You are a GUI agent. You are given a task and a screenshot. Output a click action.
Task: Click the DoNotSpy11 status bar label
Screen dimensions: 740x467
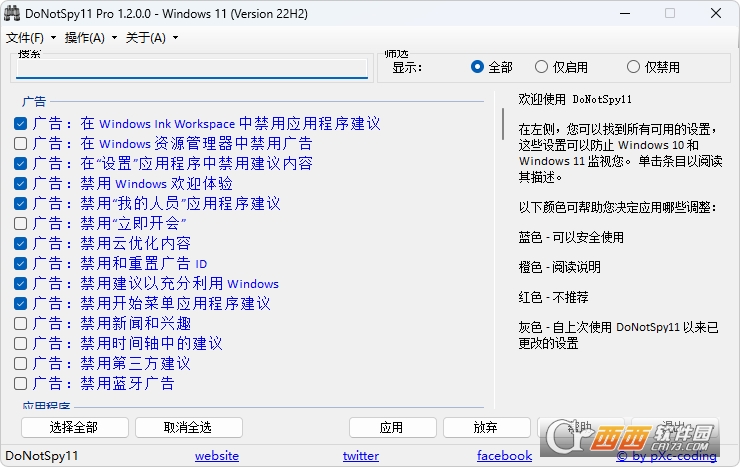pos(42,456)
